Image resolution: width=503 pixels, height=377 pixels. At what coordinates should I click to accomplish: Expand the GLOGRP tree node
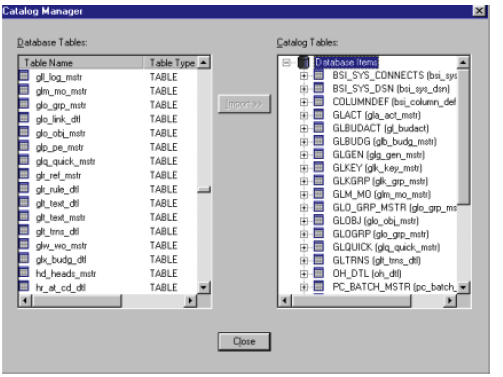point(304,234)
